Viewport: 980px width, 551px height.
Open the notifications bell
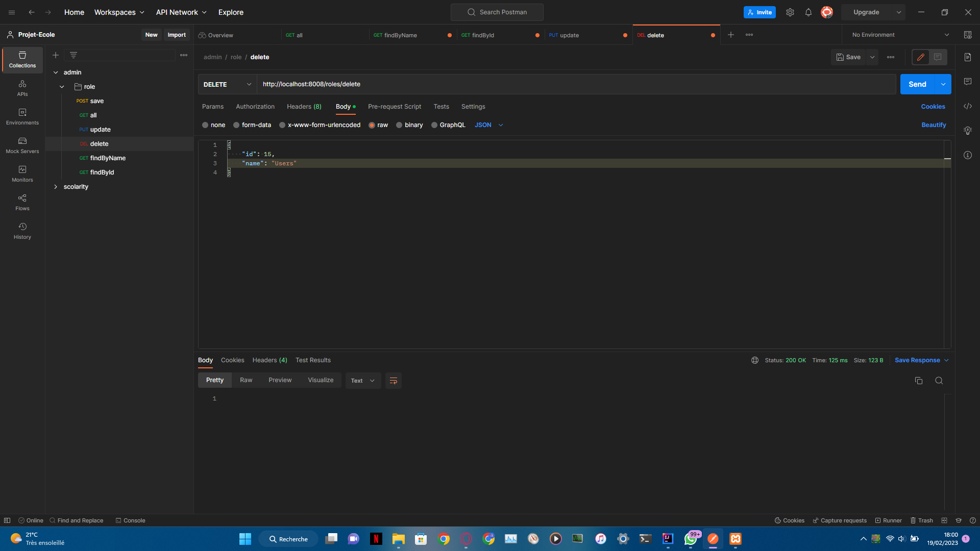tap(808, 12)
